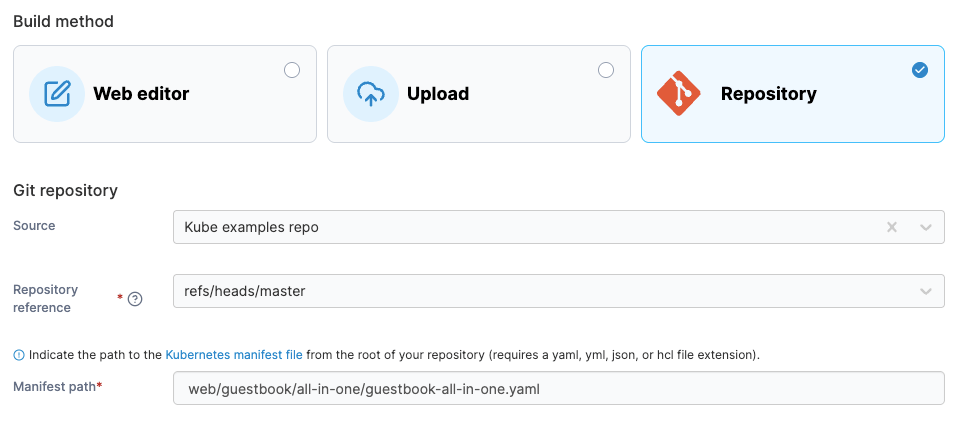The width and height of the screenshot is (958, 425).
Task: Click the Upload cloud icon
Action: tap(371, 94)
